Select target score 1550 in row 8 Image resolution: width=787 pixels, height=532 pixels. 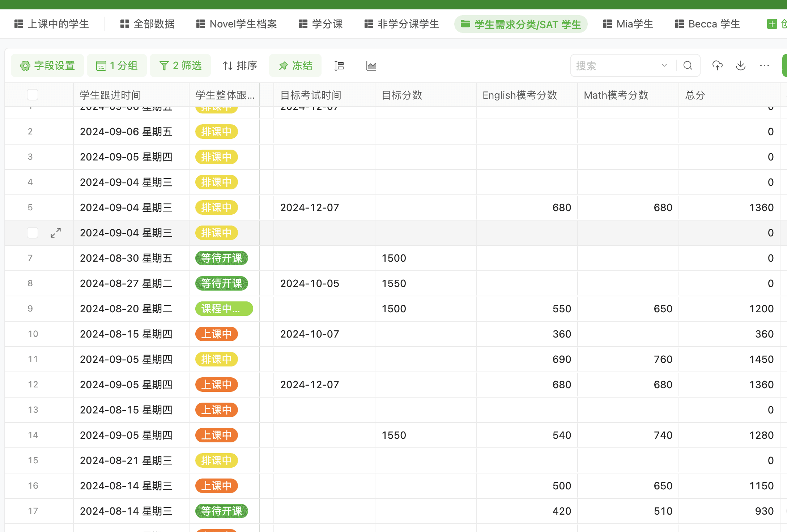tap(394, 283)
